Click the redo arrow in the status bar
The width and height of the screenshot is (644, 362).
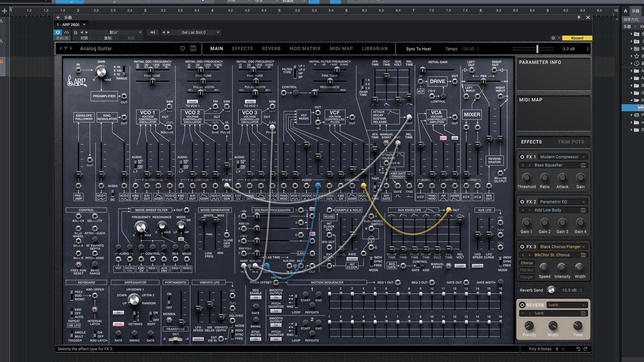pos(585,349)
